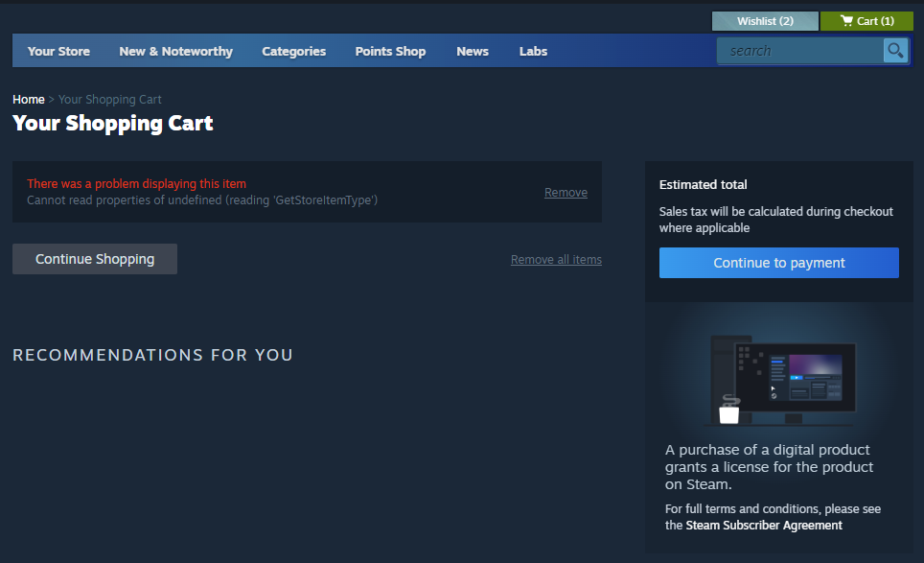Click the computer illustration image
Screen dimensions: 924x563
pyautogui.click(x=779, y=380)
